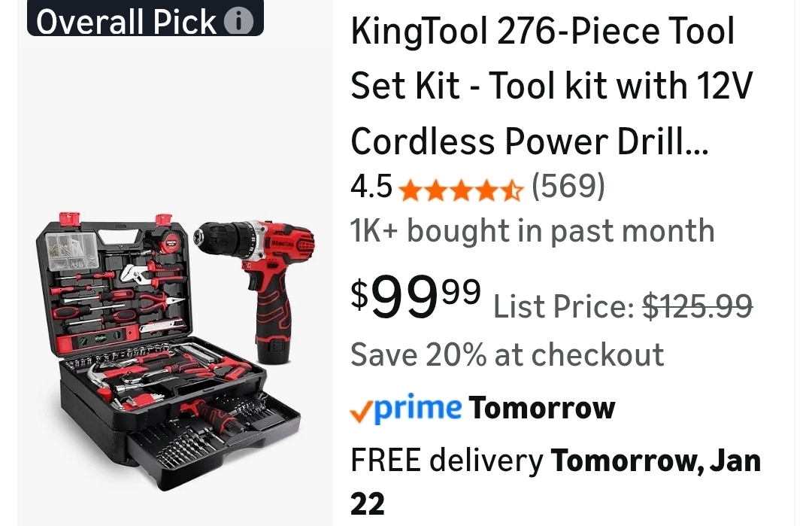Click the Set Kit - Tool kit with 12V line

tap(551, 86)
